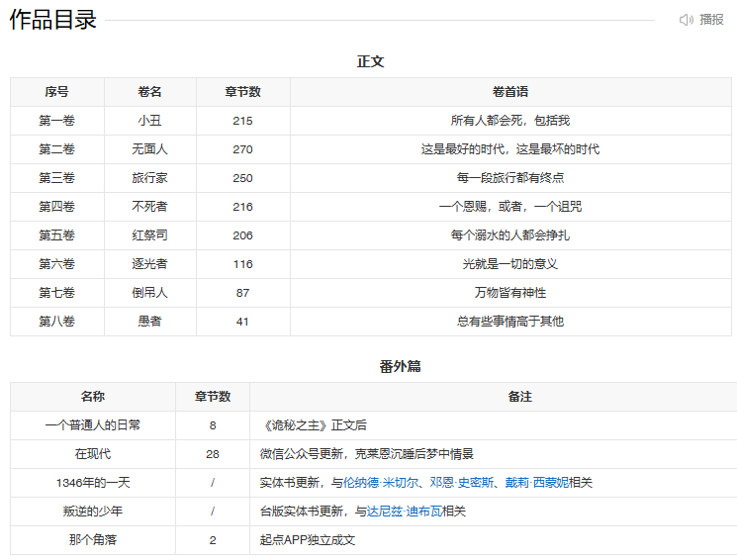This screenshot has width=737, height=560.
Task: Click the 播报 read-aloud label
Action: pyautogui.click(x=711, y=20)
